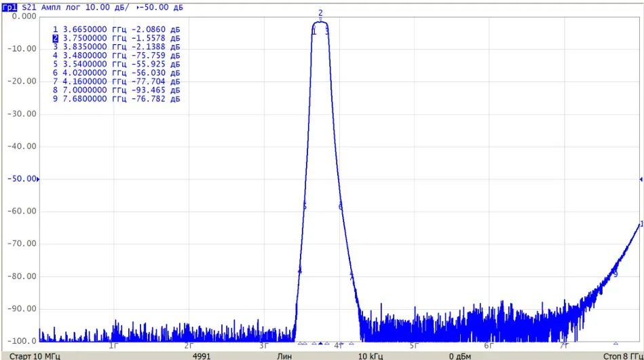Change number of points 4991
This screenshot has width=644, height=360.
[x=202, y=356]
